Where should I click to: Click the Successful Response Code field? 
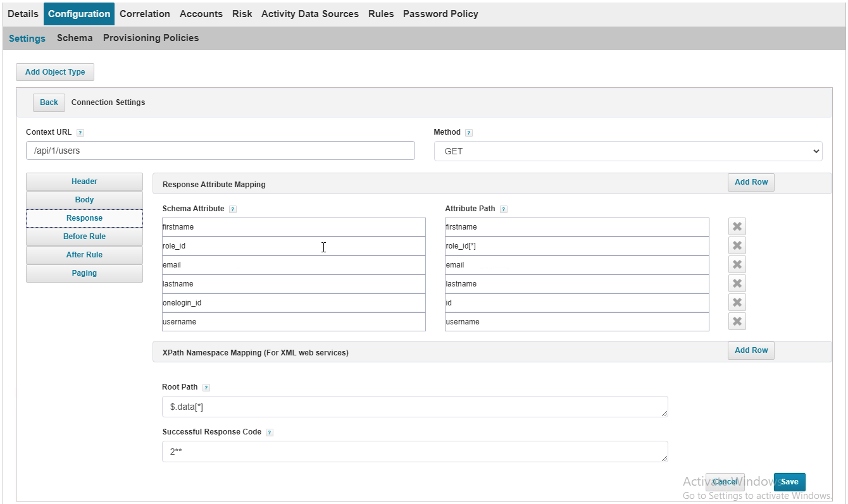(415, 452)
